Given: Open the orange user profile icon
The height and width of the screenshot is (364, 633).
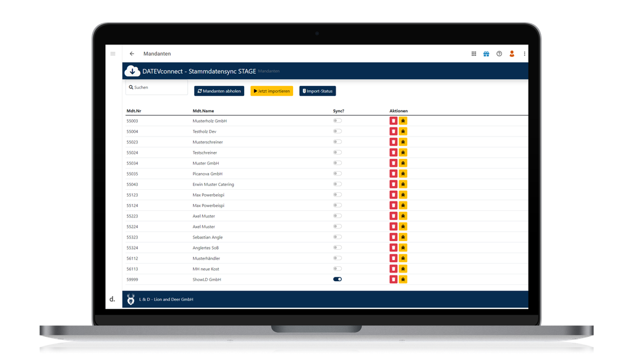Looking at the screenshot, I should point(512,54).
